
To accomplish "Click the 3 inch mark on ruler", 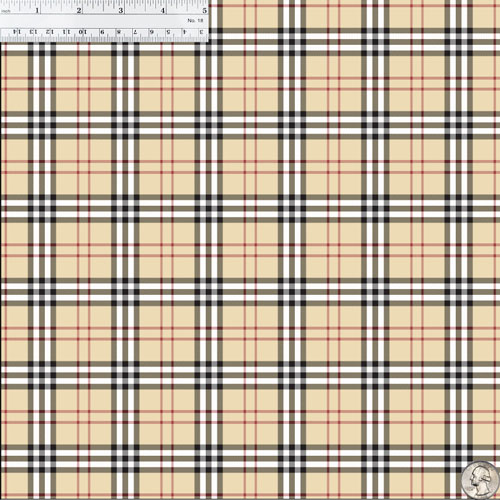I will click(x=121, y=10).
